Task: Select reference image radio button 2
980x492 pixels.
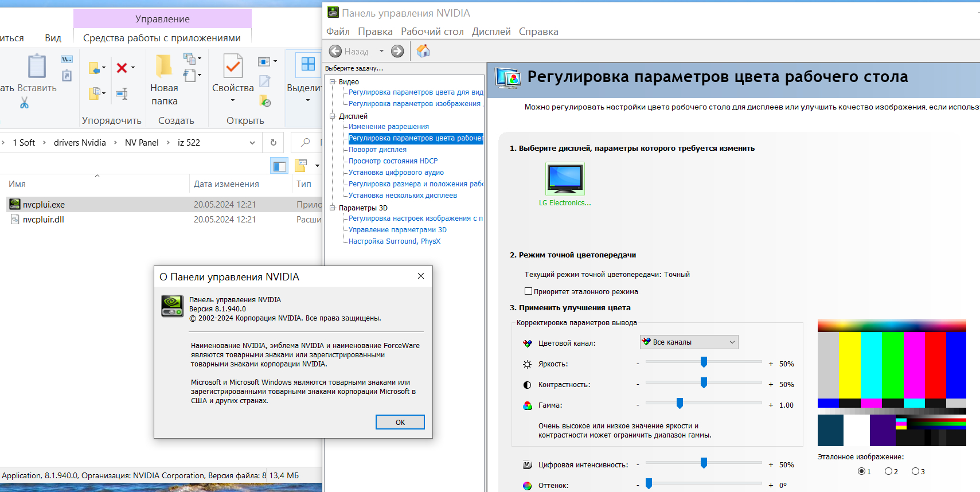Action: [888, 471]
